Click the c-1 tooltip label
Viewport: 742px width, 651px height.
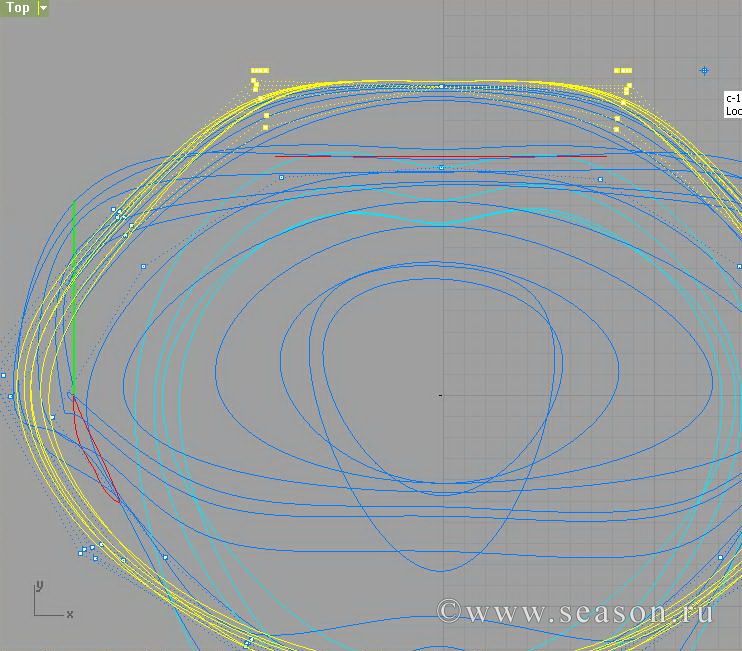733,105
